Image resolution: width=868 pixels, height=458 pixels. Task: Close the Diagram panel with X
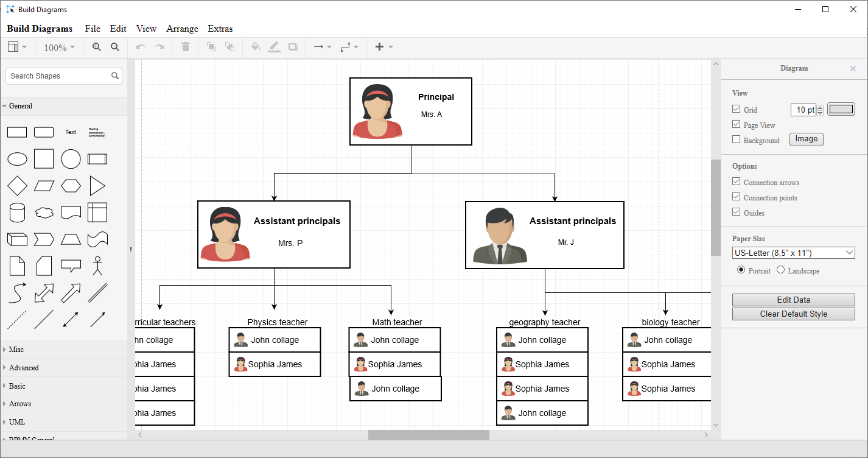click(x=853, y=69)
